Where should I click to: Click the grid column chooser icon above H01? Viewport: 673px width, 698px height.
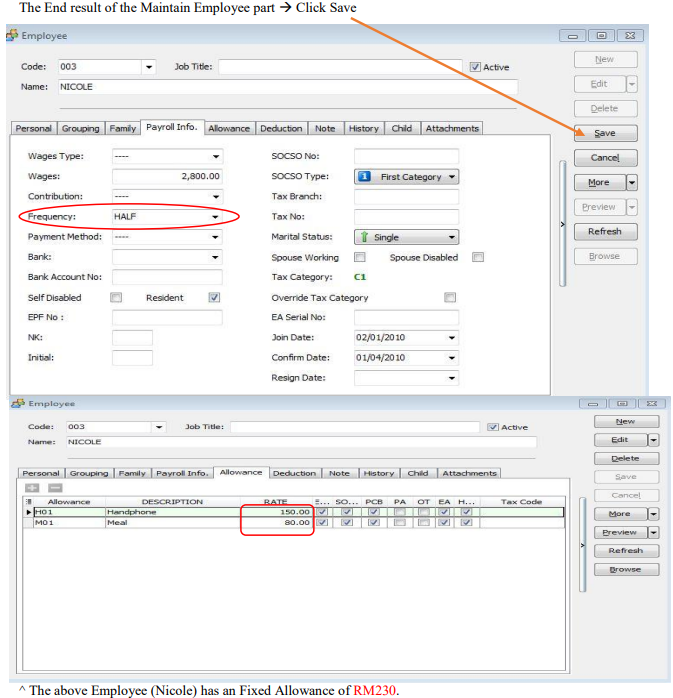coord(28,502)
